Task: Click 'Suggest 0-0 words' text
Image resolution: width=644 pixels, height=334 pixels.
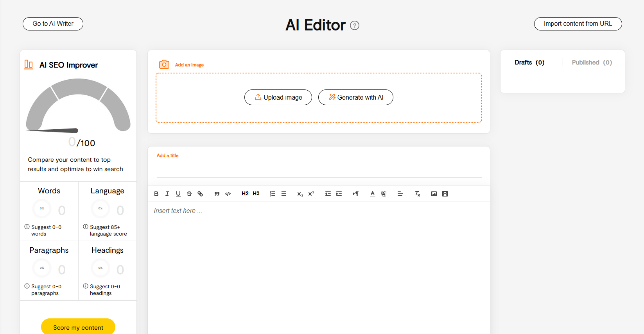Action: [46, 230]
